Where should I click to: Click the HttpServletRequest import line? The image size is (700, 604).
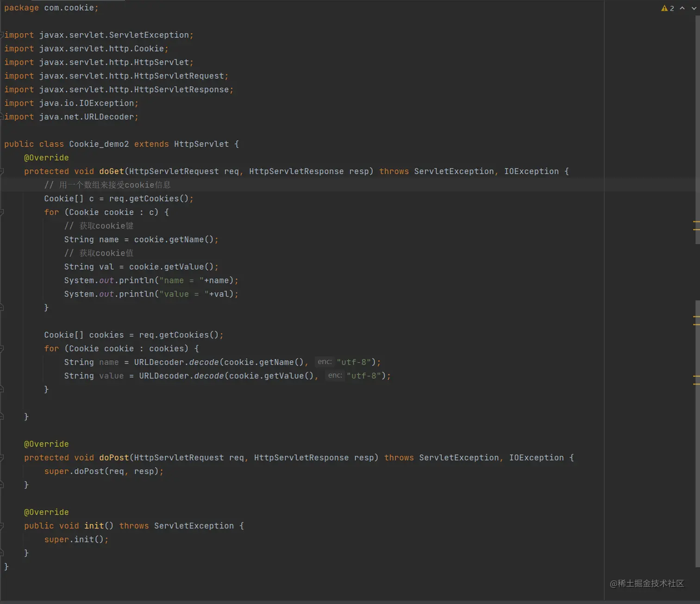[x=116, y=76]
